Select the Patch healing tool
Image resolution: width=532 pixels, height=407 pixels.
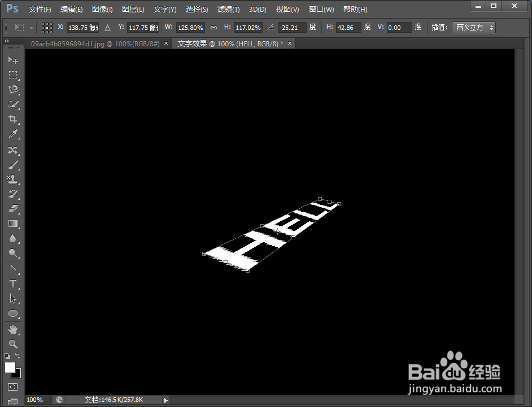click(13, 150)
